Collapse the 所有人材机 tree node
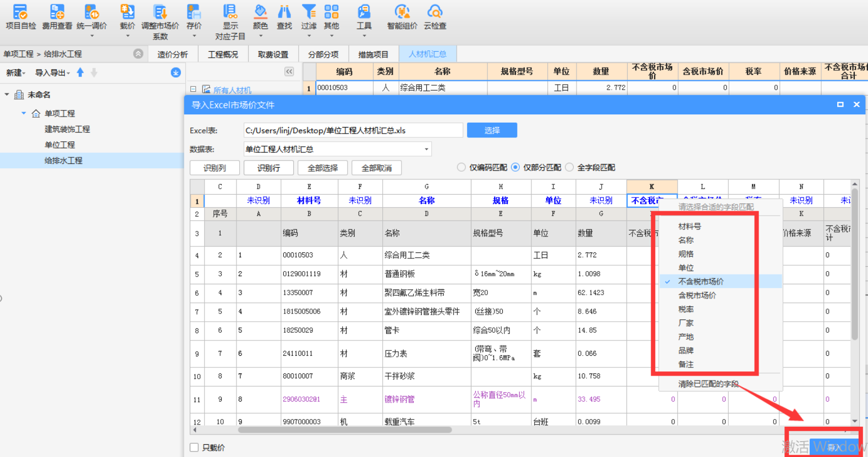 coord(193,89)
